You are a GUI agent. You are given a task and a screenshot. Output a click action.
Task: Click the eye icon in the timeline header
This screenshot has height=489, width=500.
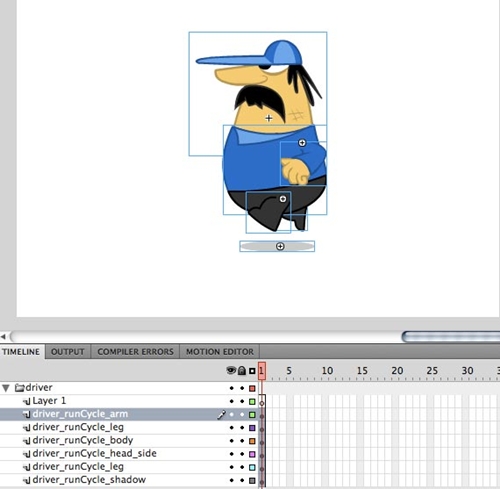click(x=231, y=370)
